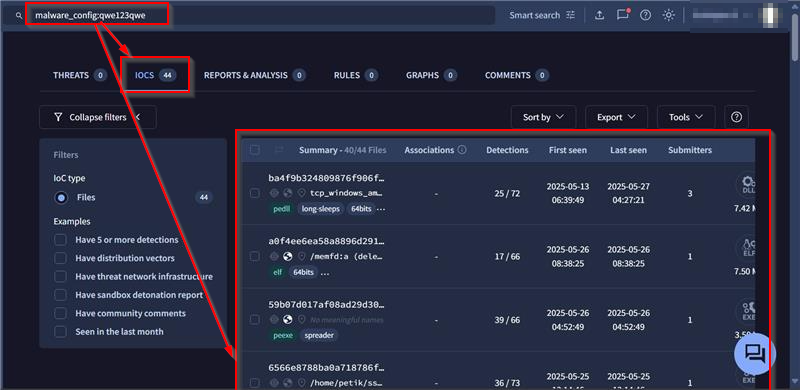Click the swap icon beside Summary header

[279, 150]
